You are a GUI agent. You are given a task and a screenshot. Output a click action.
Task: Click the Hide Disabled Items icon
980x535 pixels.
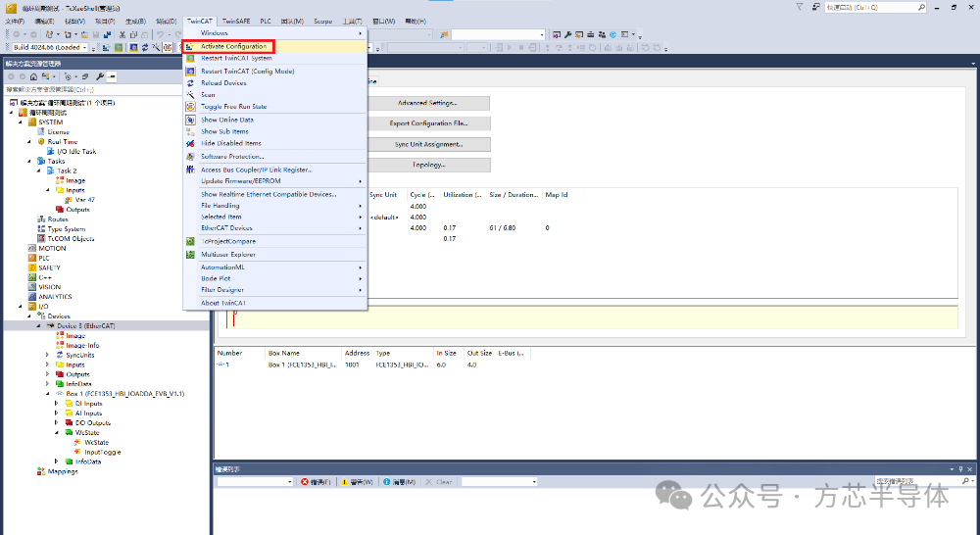(x=191, y=144)
